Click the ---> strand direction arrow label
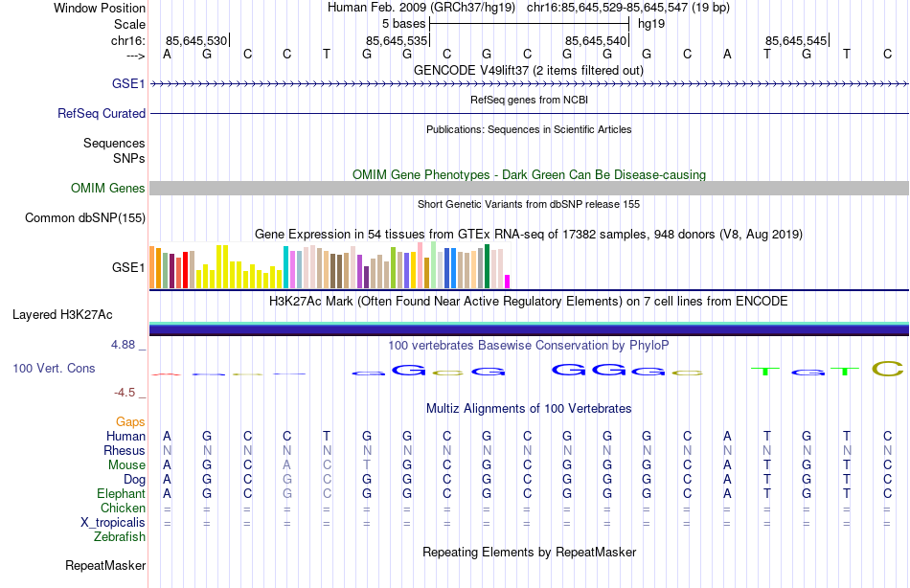This screenshot has height=588, width=910. [135, 56]
